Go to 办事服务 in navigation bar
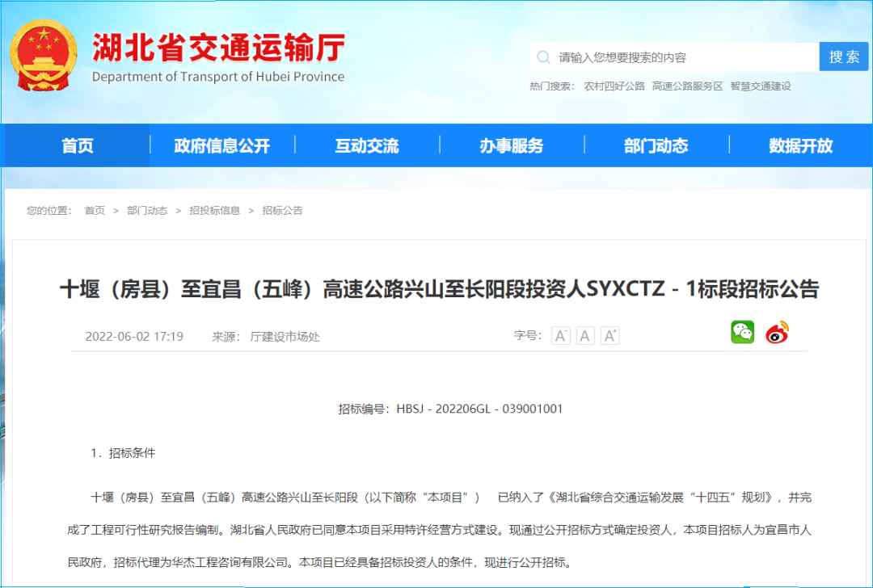 coord(512,146)
